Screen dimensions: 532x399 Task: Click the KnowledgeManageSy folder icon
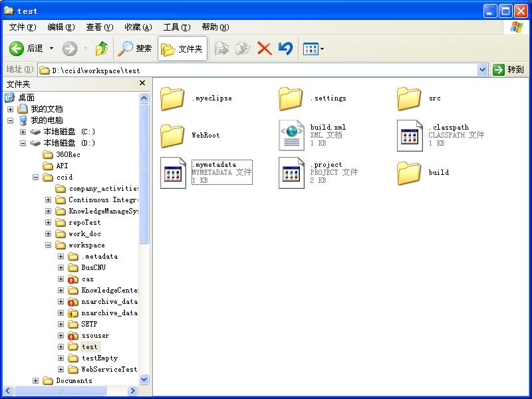click(61, 211)
